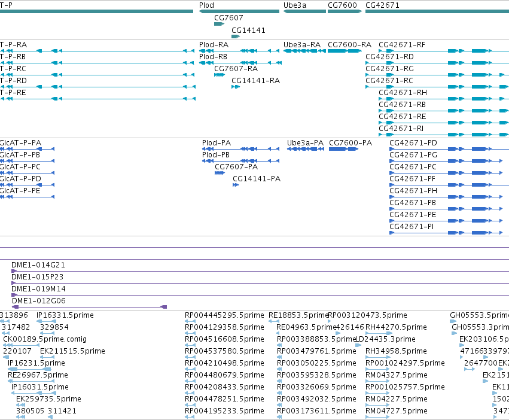
Task: Click EST RP004516608.5prime
Action: point(224,339)
